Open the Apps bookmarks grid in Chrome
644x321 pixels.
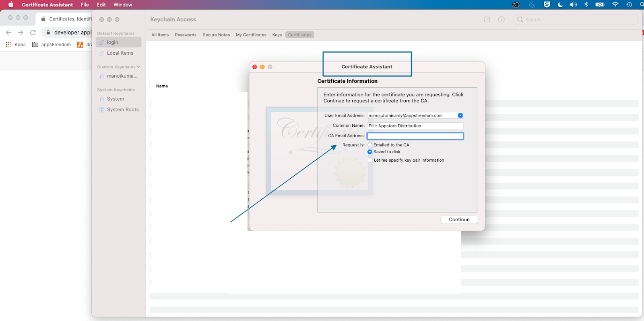(x=16, y=45)
